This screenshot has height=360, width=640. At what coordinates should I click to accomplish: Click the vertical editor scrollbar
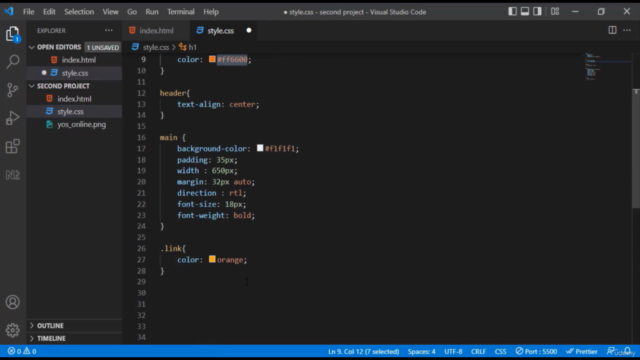636,149
